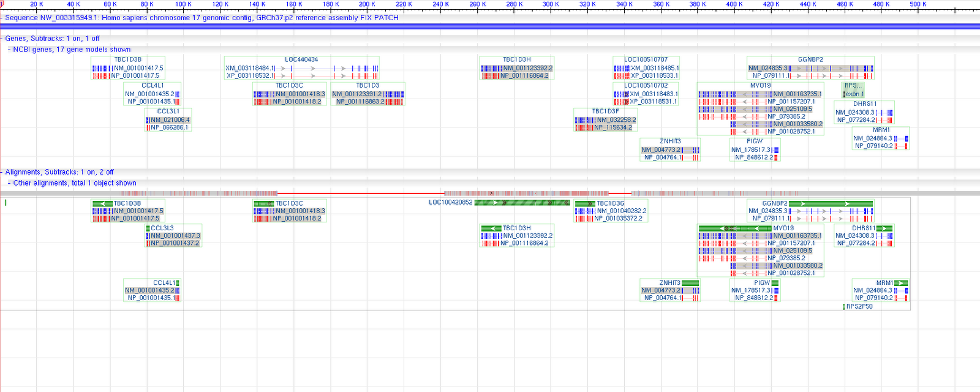980x392 pixels.
Task: Select gene MYO19 in the alignments track
Action: (x=783, y=228)
